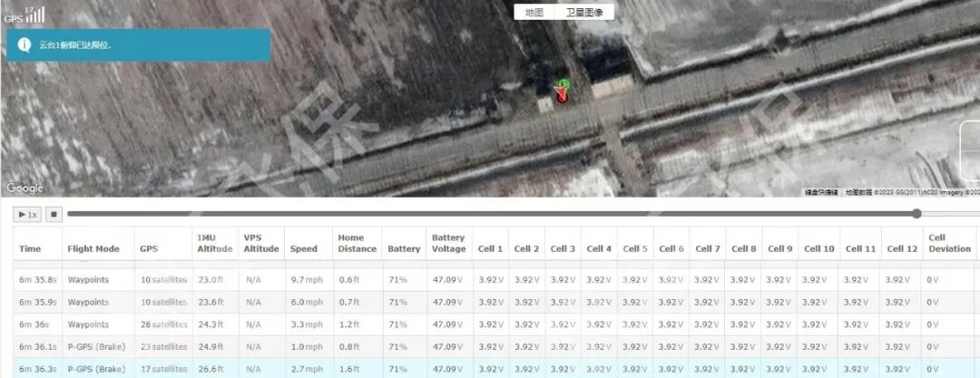Click the 1.0 mph speed cell
The width and height of the screenshot is (980, 378).
307,347
